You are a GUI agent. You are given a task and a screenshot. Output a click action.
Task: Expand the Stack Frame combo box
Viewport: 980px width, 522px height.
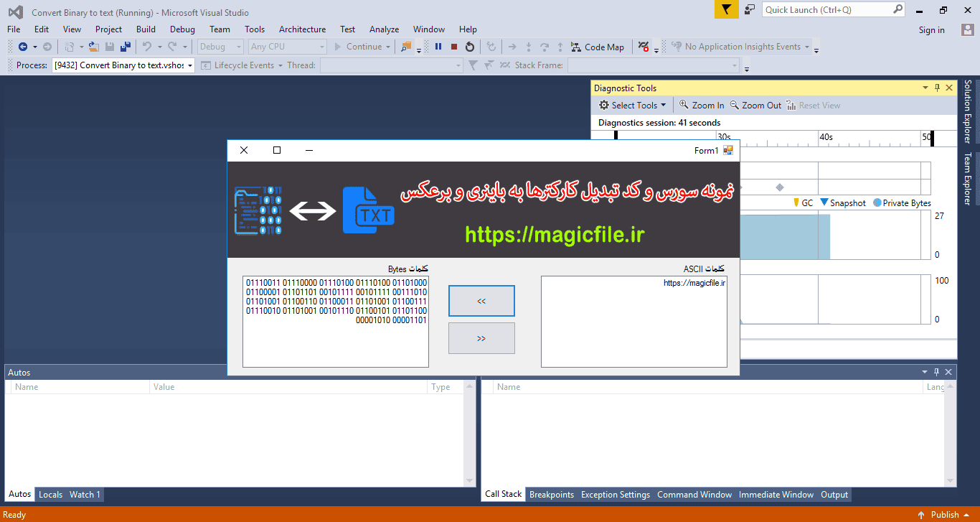pos(654,65)
